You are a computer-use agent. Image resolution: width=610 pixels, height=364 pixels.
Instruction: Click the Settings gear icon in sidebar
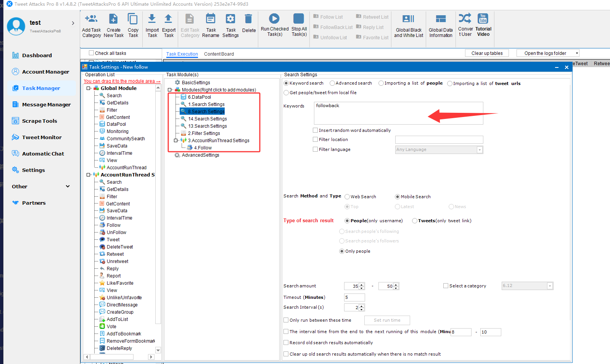click(x=15, y=170)
